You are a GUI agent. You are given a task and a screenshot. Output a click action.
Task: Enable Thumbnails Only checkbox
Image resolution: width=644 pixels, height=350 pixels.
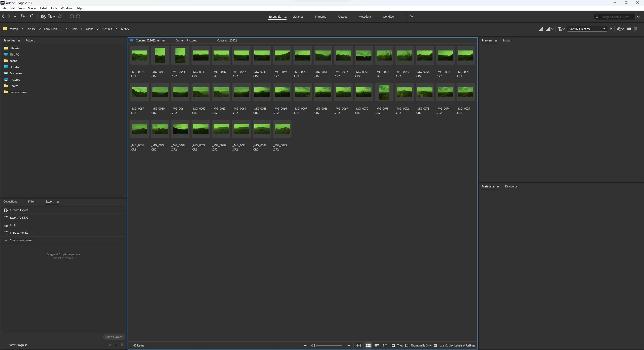point(407,345)
